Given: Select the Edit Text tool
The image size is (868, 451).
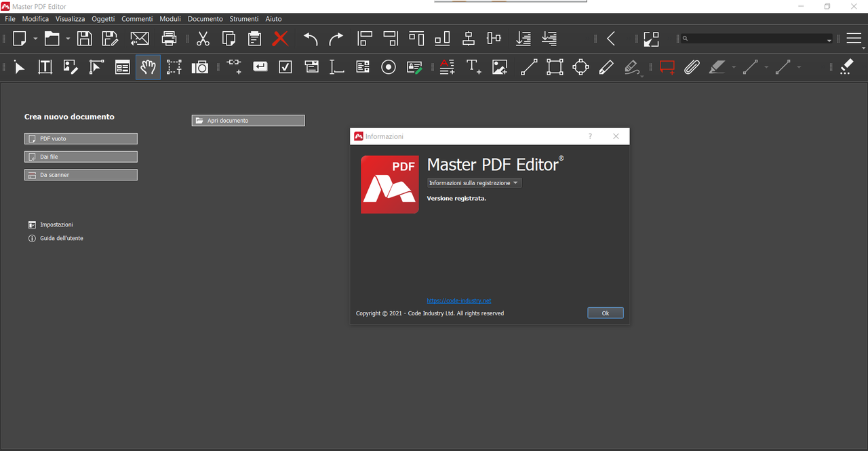Looking at the screenshot, I should point(45,67).
